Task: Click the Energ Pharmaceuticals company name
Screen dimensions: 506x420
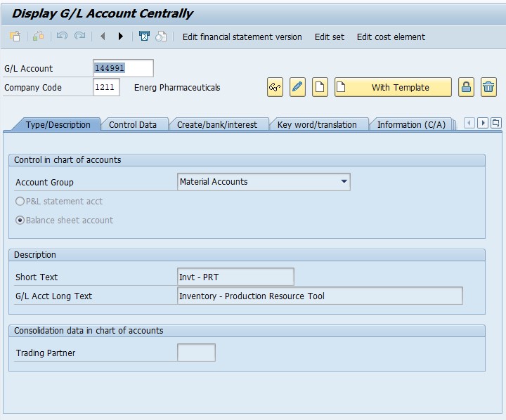Action: click(177, 87)
